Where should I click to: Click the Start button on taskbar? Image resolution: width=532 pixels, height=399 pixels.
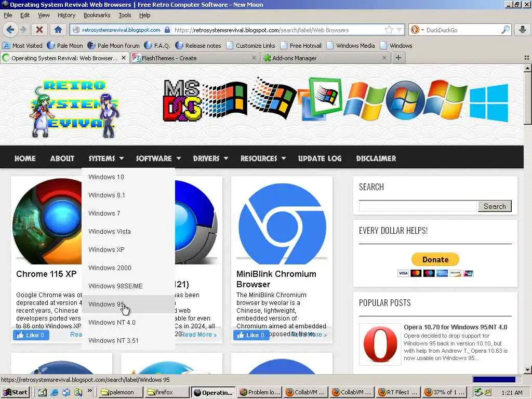coord(15,392)
